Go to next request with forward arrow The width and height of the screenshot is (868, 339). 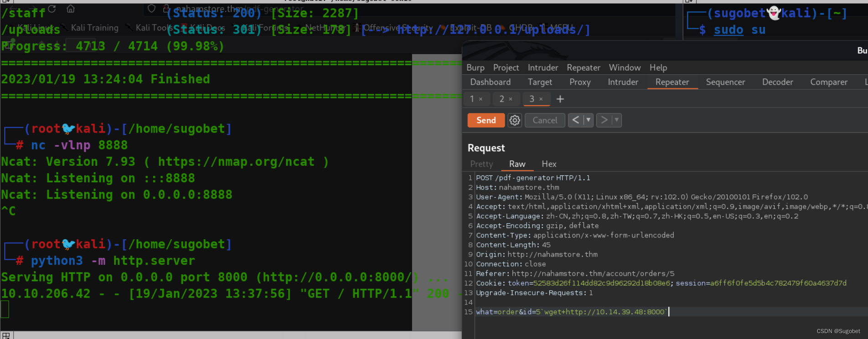click(x=604, y=120)
